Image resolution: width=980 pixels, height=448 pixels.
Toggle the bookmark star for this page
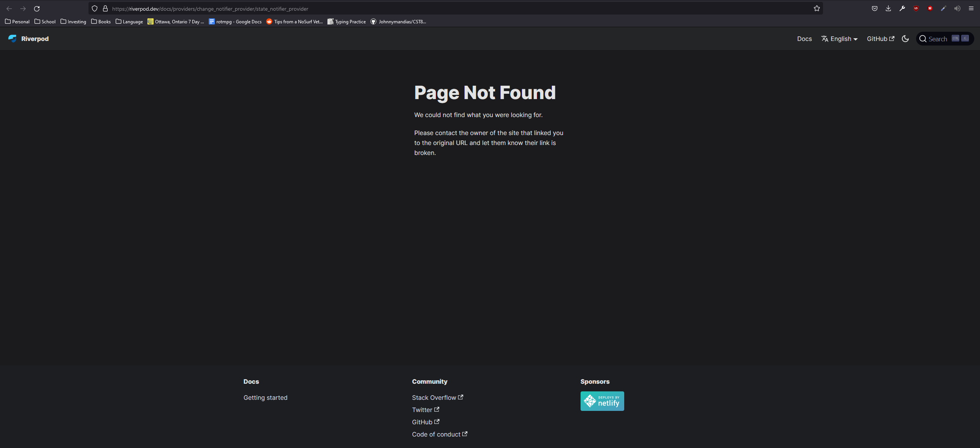(817, 8)
